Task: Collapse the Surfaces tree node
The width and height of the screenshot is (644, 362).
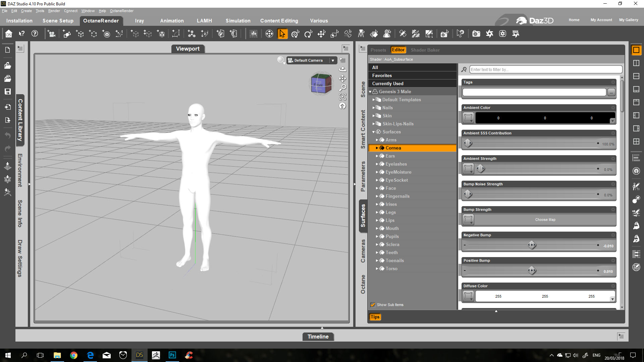Action: (x=373, y=132)
